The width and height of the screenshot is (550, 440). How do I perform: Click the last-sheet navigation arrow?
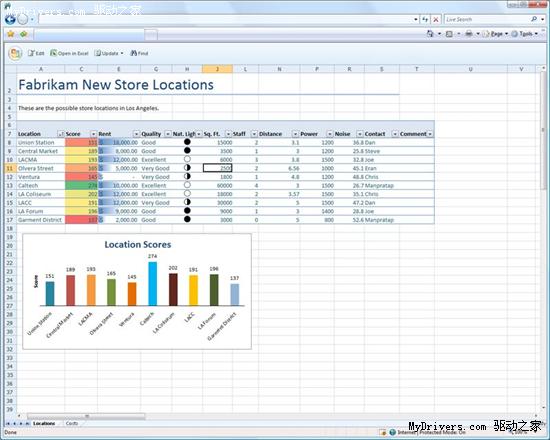[27, 424]
